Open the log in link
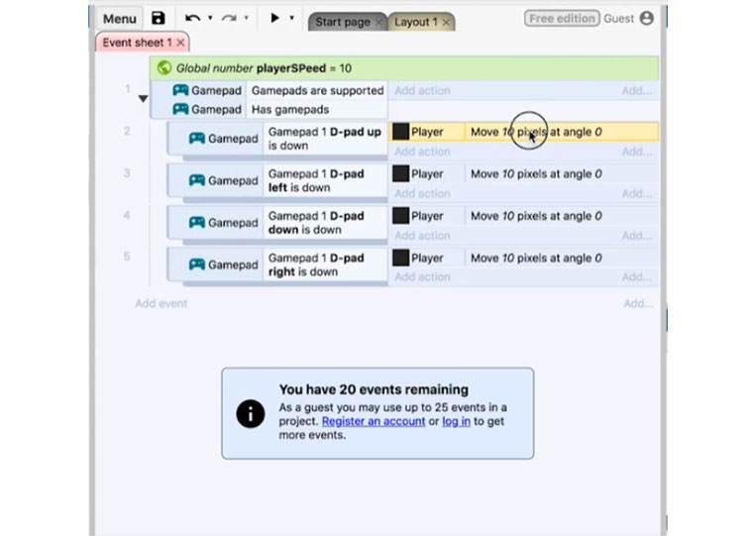 tap(456, 421)
